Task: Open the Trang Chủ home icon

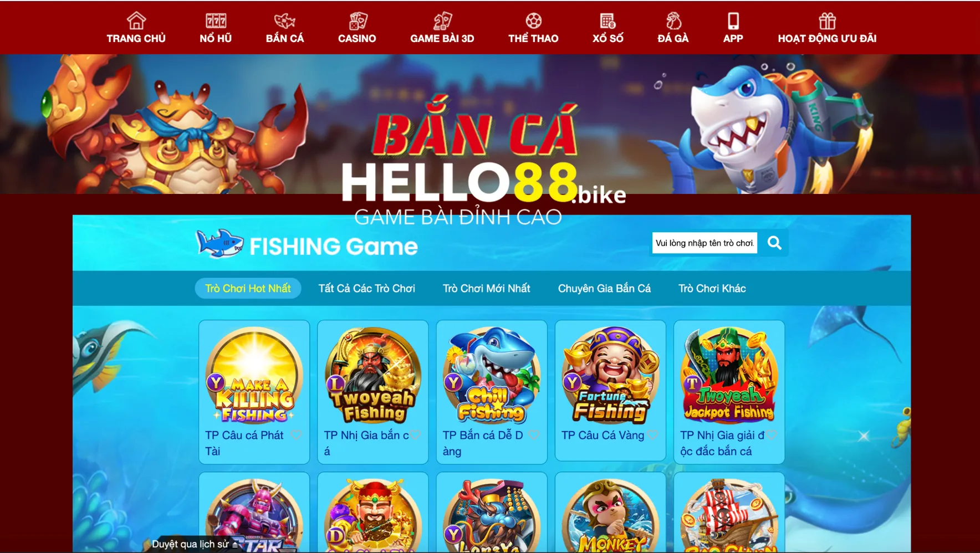Action: point(136,21)
